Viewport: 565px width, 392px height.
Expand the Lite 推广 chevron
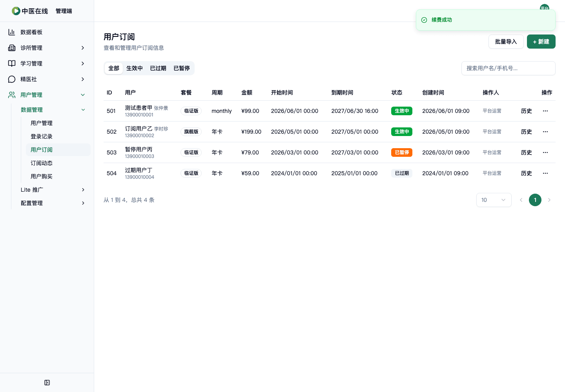(x=83, y=190)
